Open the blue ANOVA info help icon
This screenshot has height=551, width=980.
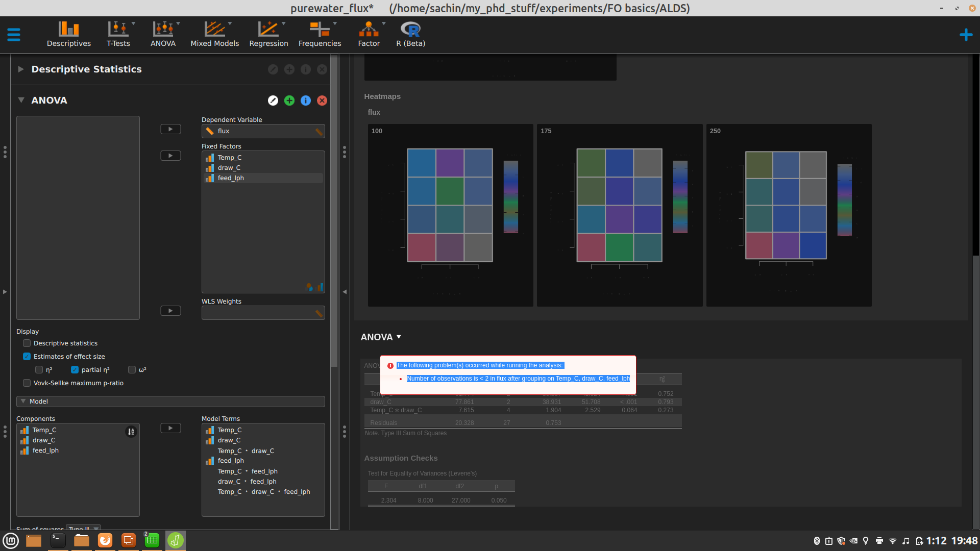point(306,101)
